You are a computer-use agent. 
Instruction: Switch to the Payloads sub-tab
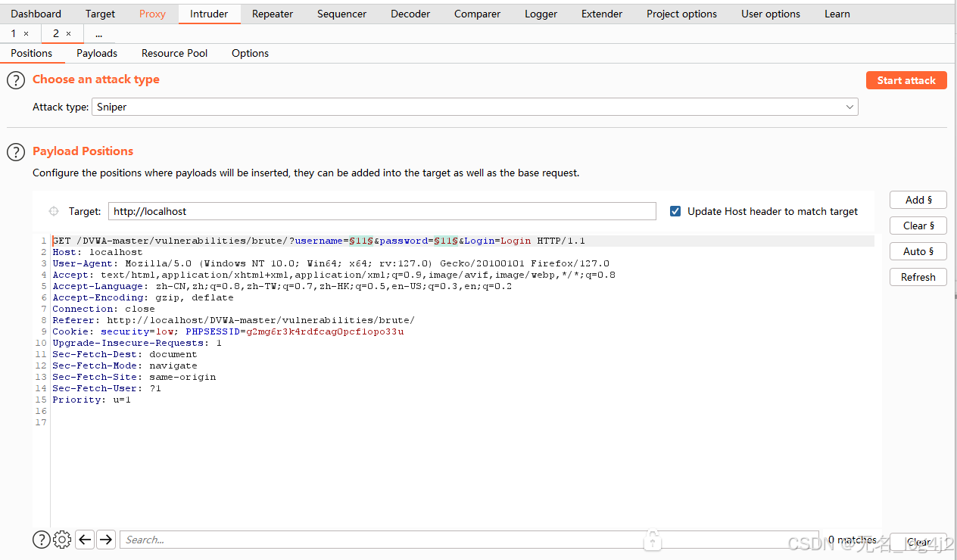(x=97, y=53)
